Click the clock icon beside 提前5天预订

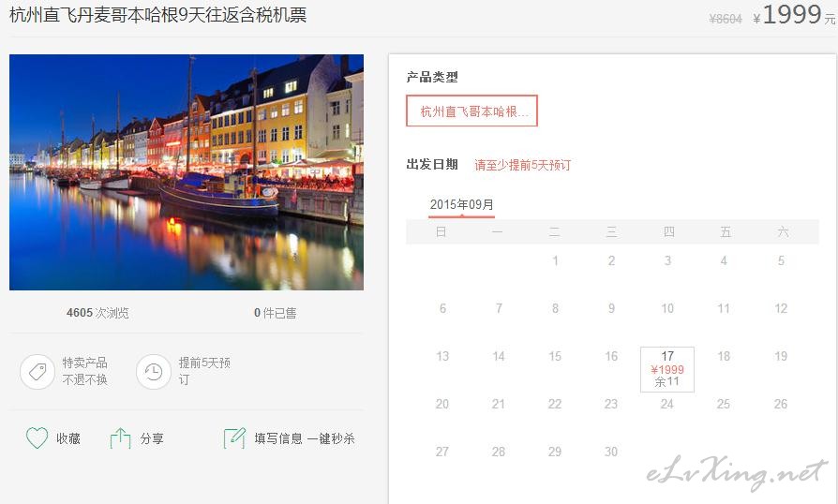coord(154,372)
